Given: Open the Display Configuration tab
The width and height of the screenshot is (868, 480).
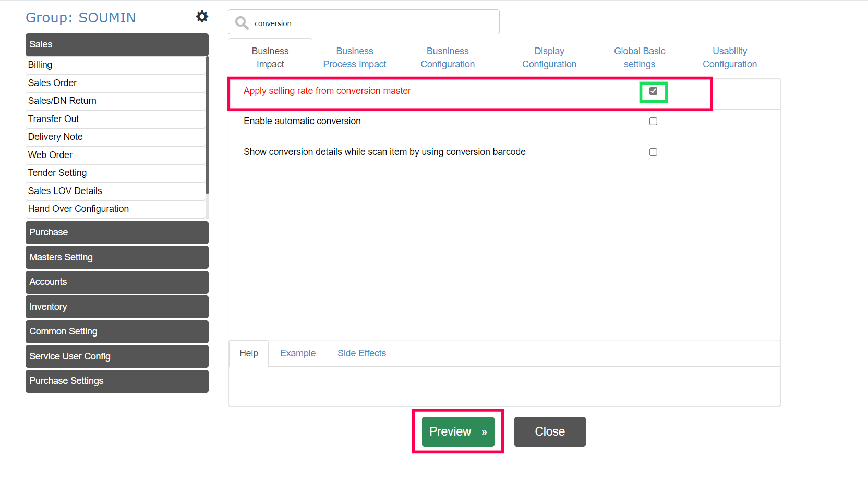Looking at the screenshot, I should (x=549, y=58).
